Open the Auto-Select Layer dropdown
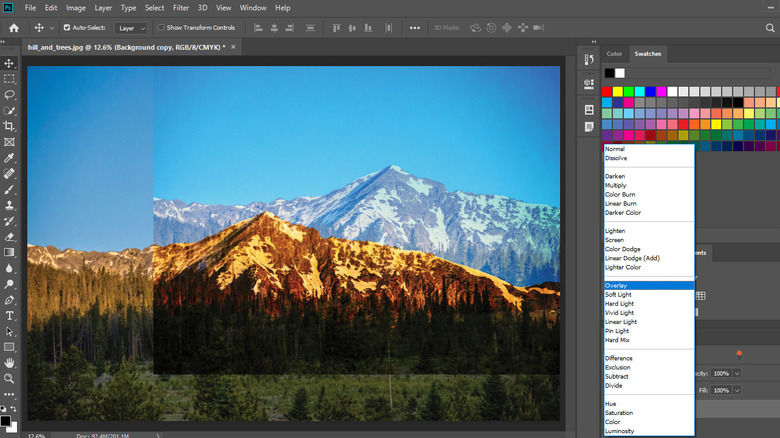 pyautogui.click(x=129, y=28)
